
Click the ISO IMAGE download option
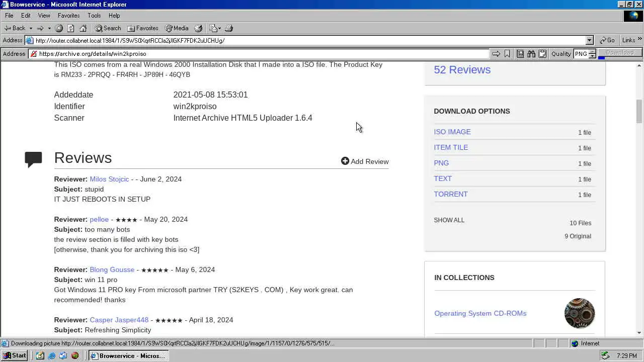pos(452,132)
